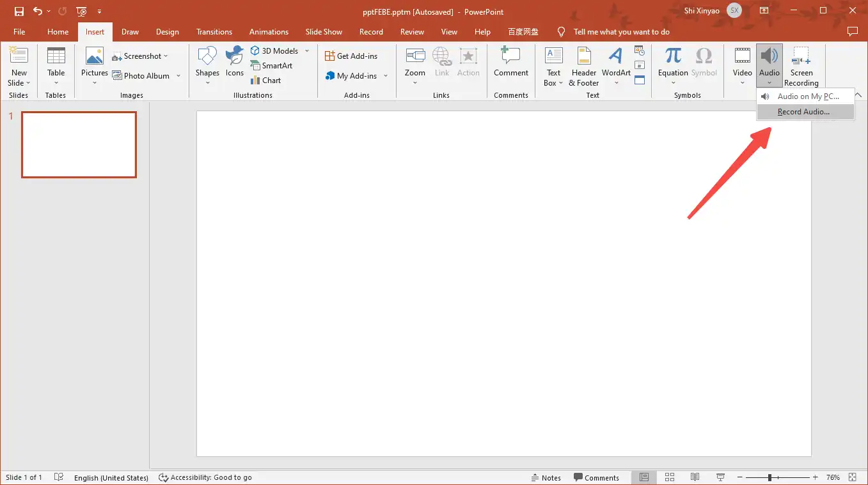Open the Help tab
868x485 pixels.
[482, 32]
